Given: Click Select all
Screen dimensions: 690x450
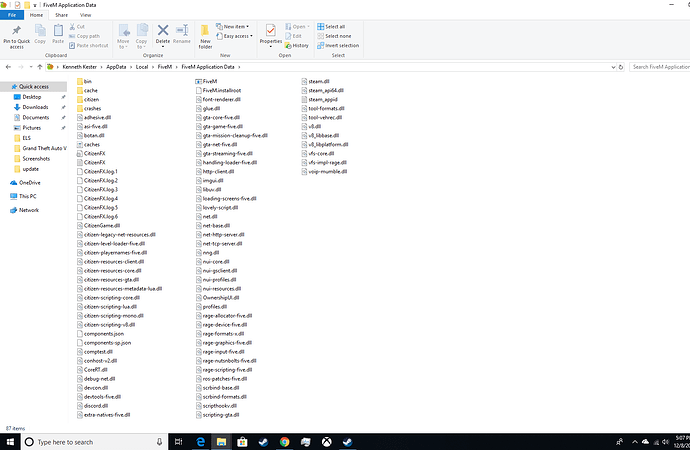Looking at the screenshot, I should coord(331,26).
